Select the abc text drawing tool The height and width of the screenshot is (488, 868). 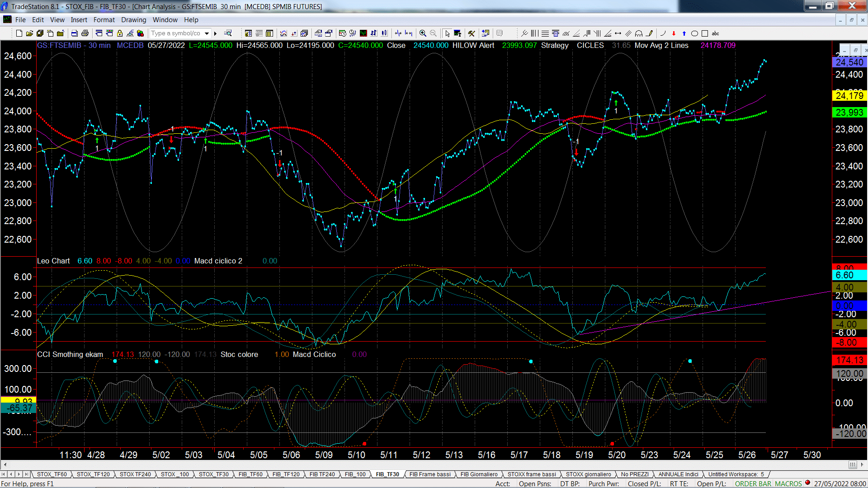(715, 33)
